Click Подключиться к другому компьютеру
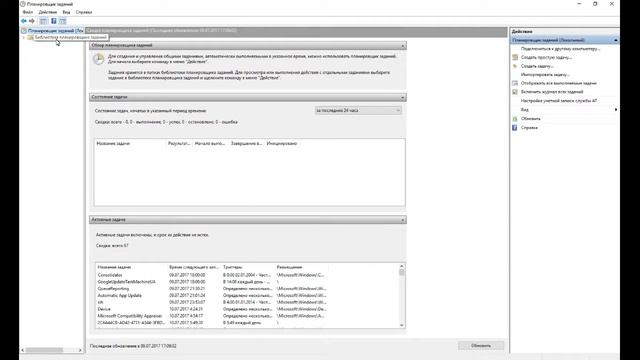The height and width of the screenshot is (360, 640). coord(560,49)
